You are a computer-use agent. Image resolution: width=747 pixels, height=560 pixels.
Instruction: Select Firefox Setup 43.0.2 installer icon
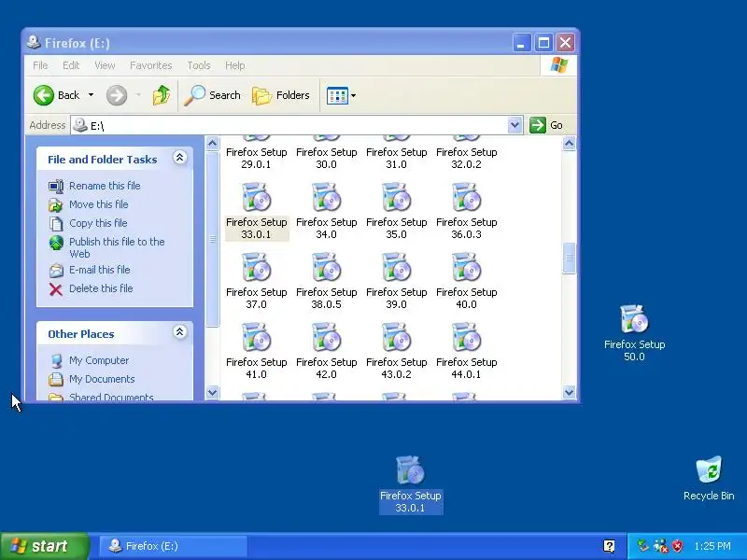click(396, 337)
